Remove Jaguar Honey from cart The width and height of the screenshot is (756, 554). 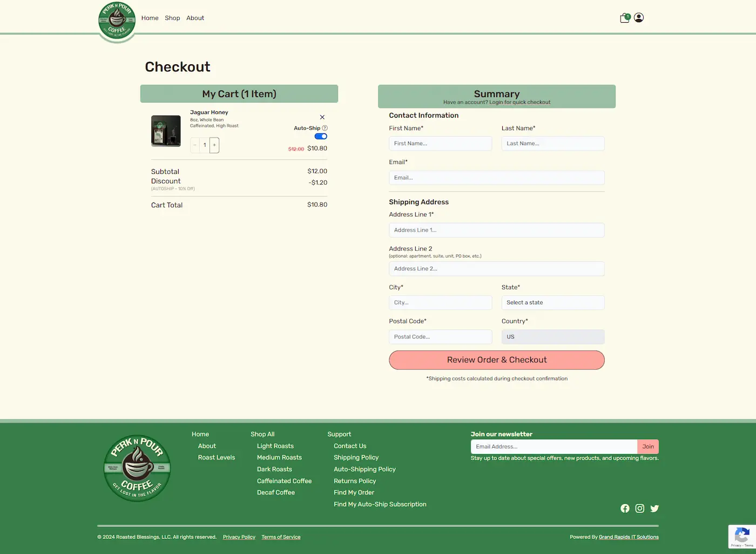tap(322, 117)
